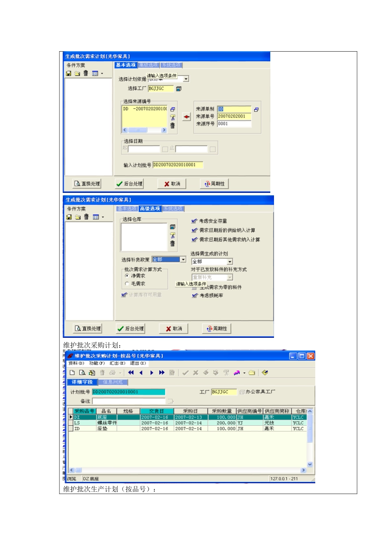Click 直接处理 button in the basic options dialog
392x555 pixels.
87,184
